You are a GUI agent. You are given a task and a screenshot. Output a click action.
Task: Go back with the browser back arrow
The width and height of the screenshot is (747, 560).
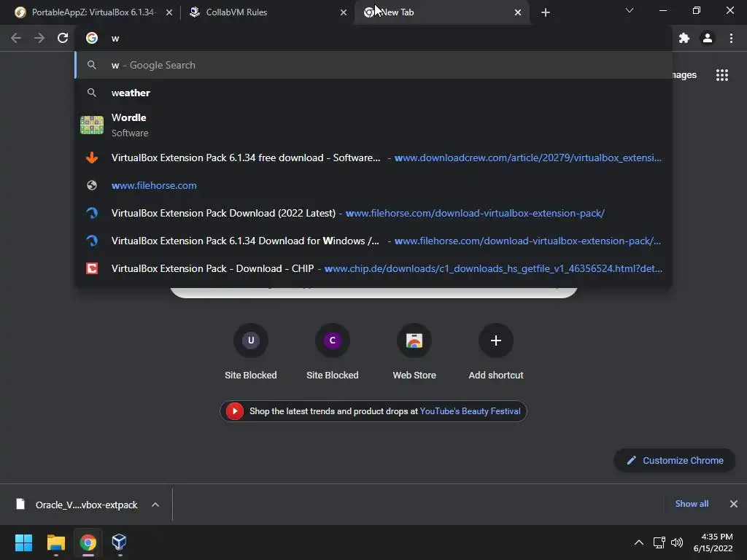(16, 38)
